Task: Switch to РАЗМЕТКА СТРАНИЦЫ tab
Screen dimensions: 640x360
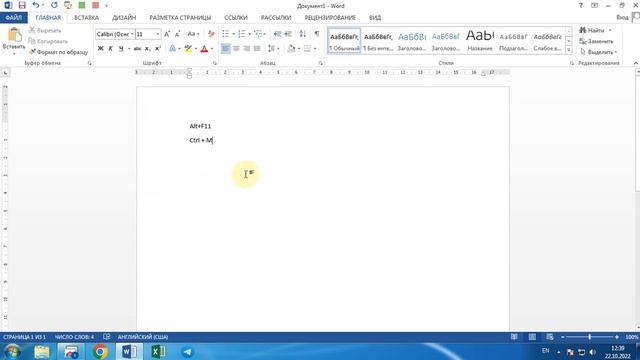Action: click(180, 18)
